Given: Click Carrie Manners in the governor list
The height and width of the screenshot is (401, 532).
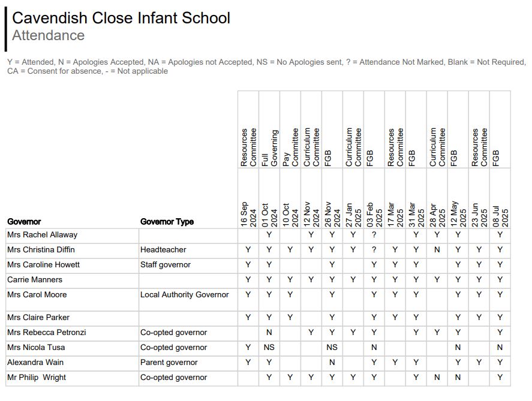Looking at the screenshot, I should pos(35,280).
